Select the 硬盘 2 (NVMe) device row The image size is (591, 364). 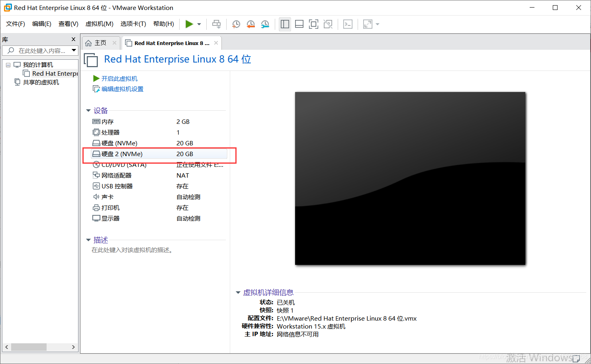pos(159,154)
